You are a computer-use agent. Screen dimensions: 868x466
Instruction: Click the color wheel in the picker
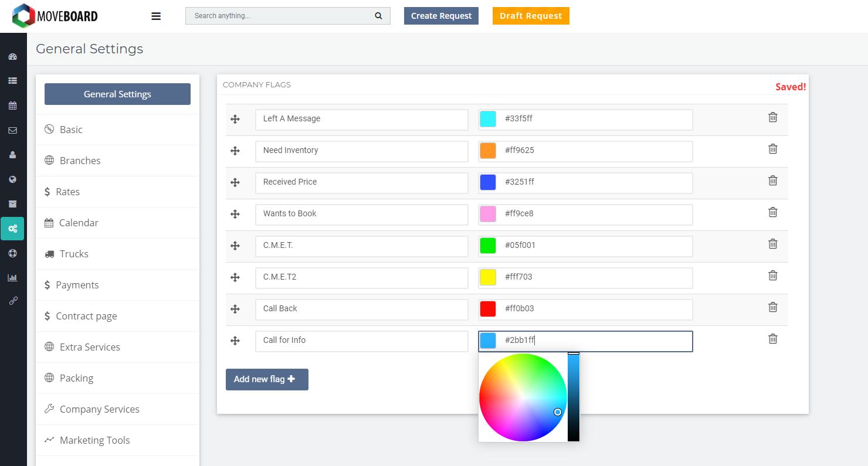coord(523,397)
